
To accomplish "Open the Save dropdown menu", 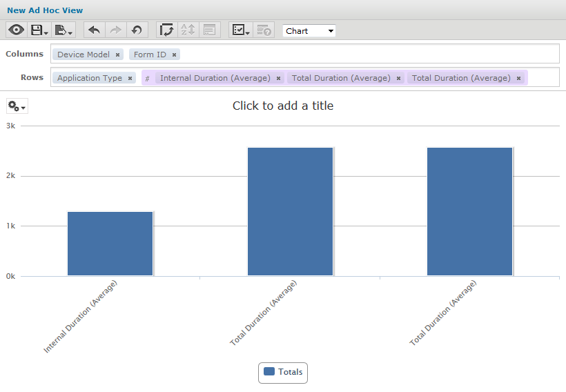I will (39, 30).
